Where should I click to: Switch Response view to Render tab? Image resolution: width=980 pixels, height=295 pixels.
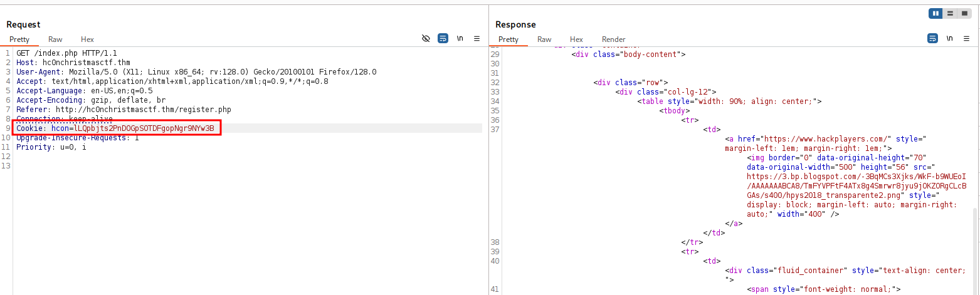point(614,39)
